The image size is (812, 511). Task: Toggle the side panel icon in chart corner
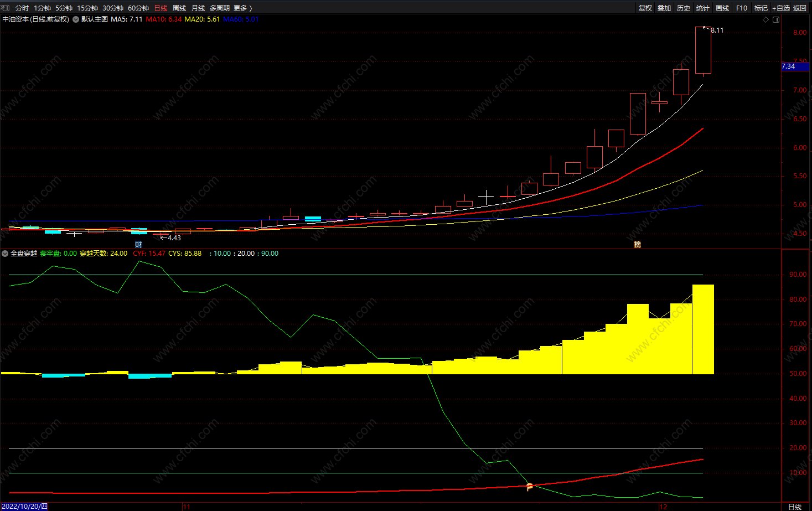point(776,19)
